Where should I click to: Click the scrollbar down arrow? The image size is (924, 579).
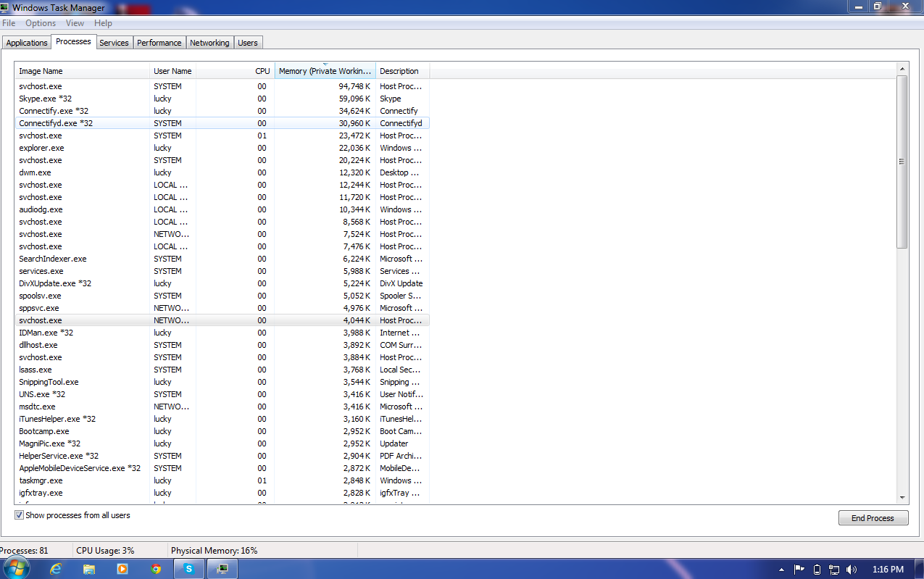point(902,497)
